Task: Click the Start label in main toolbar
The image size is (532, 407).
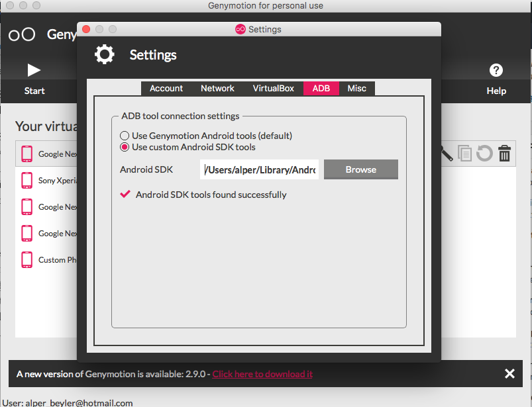Action: (x=34, y=91)
